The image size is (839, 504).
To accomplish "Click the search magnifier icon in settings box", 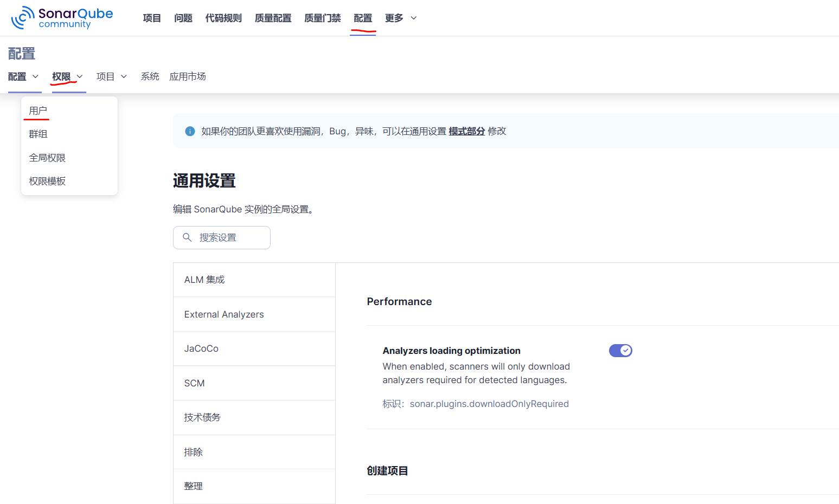I will pyautogui.click(x=187, y=237).
